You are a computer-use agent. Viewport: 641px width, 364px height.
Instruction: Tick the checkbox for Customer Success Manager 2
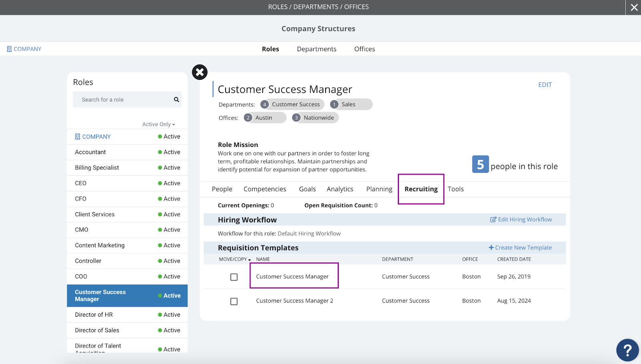tap(234, 302)
